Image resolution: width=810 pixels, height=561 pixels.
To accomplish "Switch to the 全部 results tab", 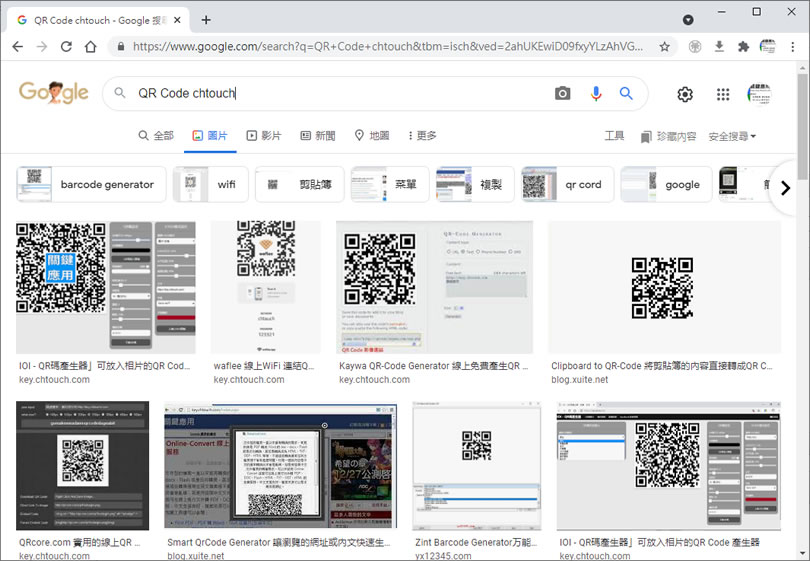I will click(156, 136).
